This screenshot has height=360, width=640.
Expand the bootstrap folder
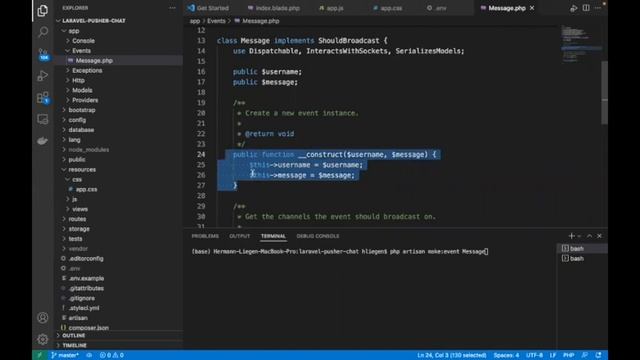[x=82, y=110]
